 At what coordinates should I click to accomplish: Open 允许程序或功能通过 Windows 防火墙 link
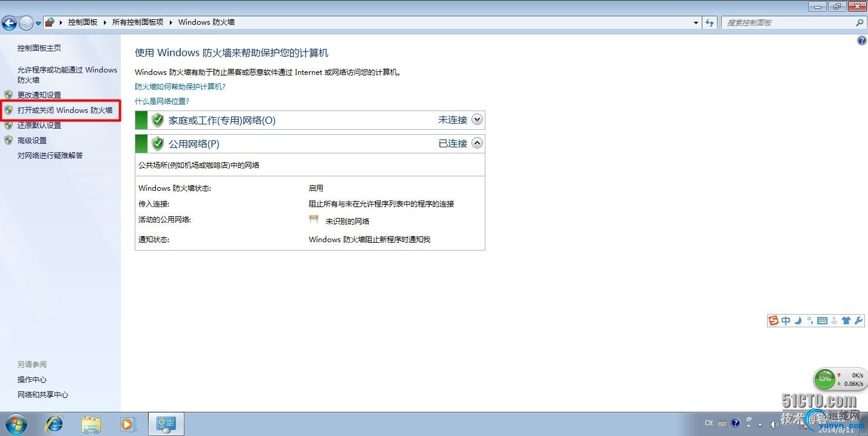[67, 75]
